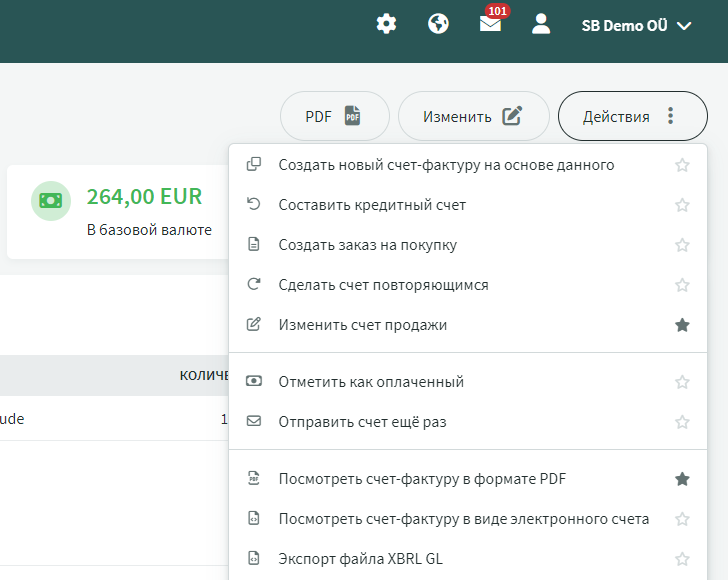Click undo arrow icon beside Составить кредитный счет
Screen dimensions: 728x580
click(254, 204)
